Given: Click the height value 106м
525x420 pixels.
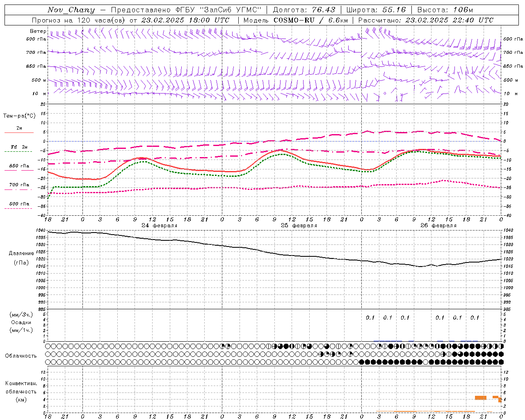Looking at the screenshot, I should click(x=463, y=10).
